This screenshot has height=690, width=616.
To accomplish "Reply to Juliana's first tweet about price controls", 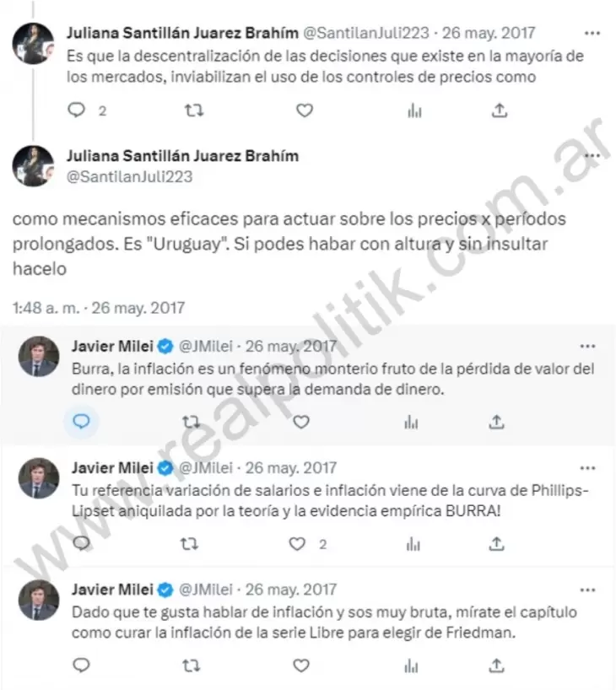I will coord(77,110).
